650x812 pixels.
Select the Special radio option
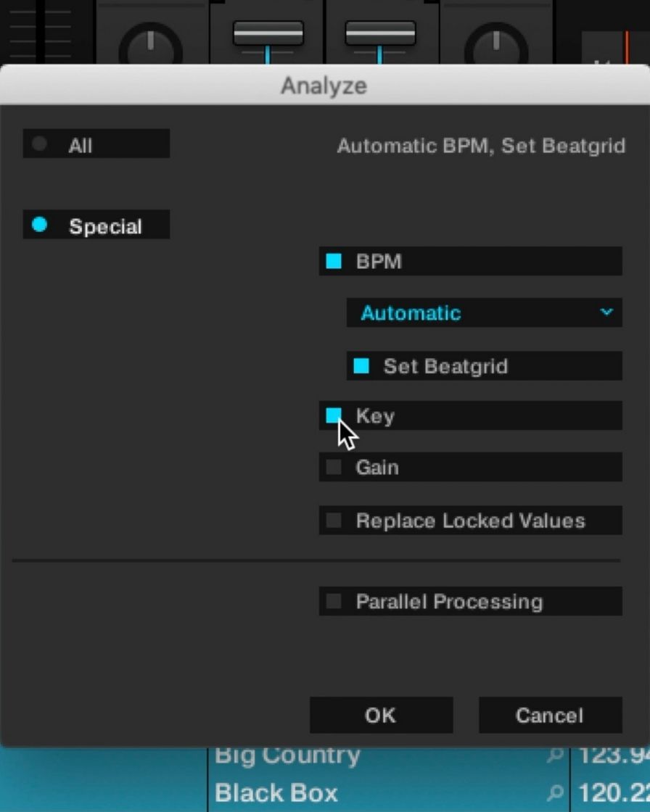click(x=40, y=225)
